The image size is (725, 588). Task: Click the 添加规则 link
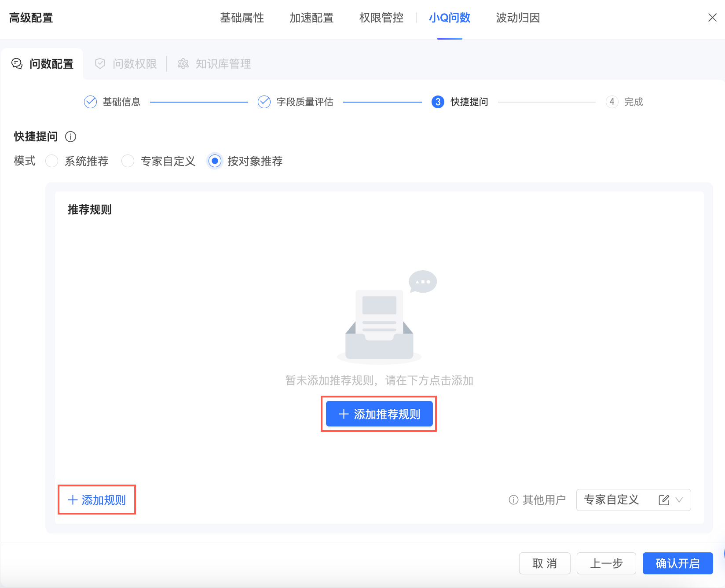pos(97,500)
